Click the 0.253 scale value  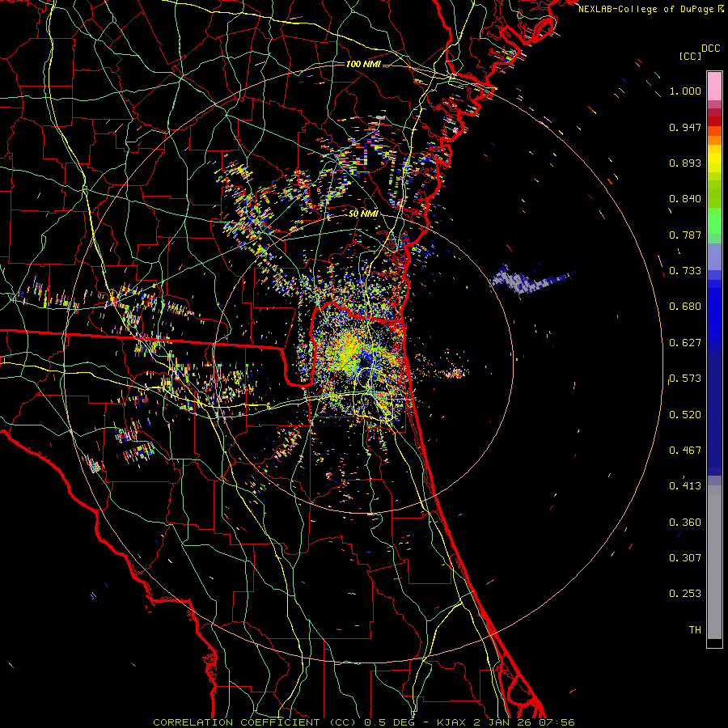tap(685, 594)
